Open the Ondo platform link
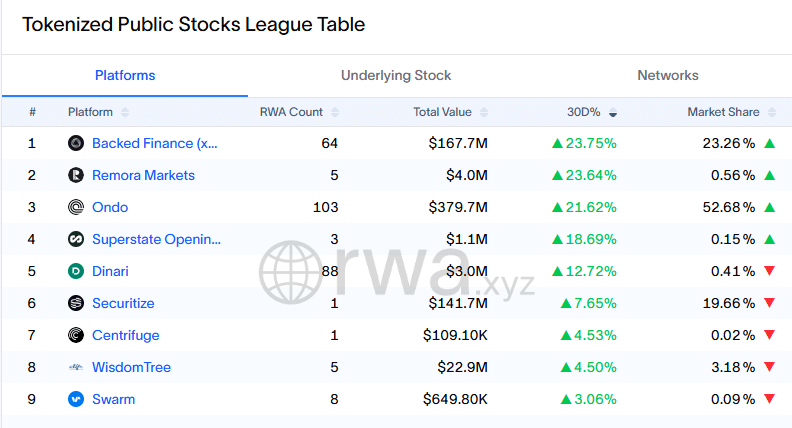The width and height of the screenshot is (792, 428). (x=110, y=207)
